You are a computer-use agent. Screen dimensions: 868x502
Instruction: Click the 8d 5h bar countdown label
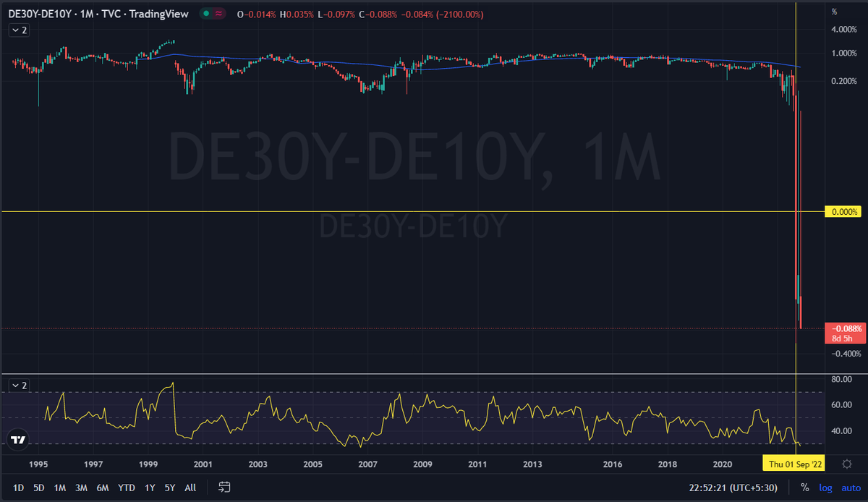pyautogui.click(x=841, y=338)
